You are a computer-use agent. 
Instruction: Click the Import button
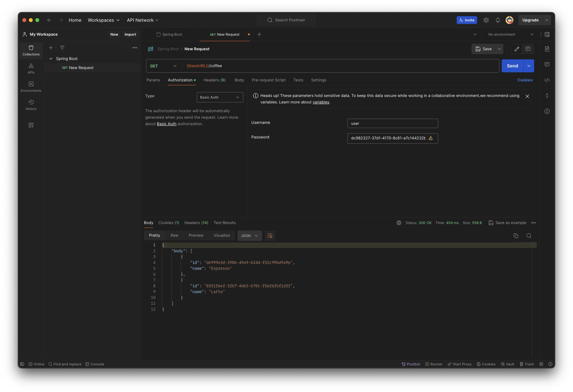pos(130,34)
